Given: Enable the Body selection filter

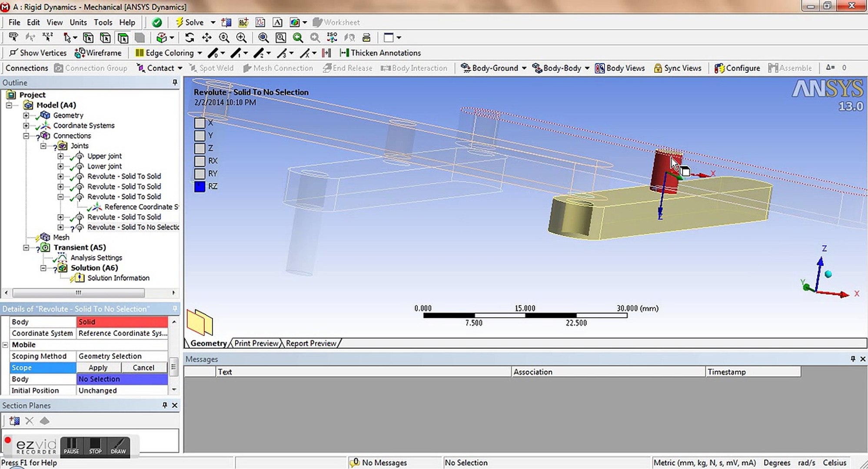Looking at the screenshot, I should pos(140,38).
